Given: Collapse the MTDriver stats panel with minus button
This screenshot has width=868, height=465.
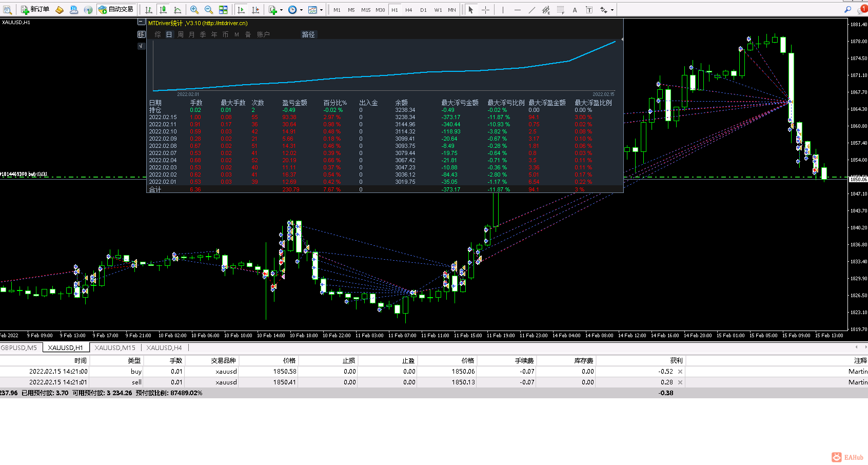Looking at the screenshot, I should coord(141,22).
